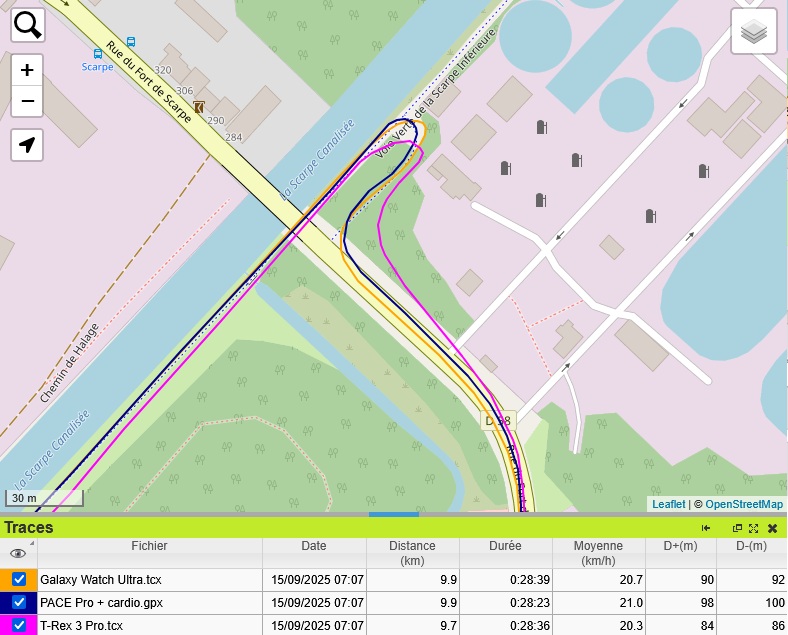
Task: Sort traces by Moyenne column
Action: tap(598, 553)
